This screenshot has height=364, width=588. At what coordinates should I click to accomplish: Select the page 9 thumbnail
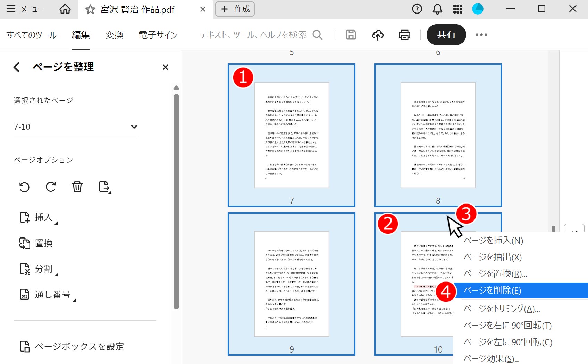coord(292,284)
